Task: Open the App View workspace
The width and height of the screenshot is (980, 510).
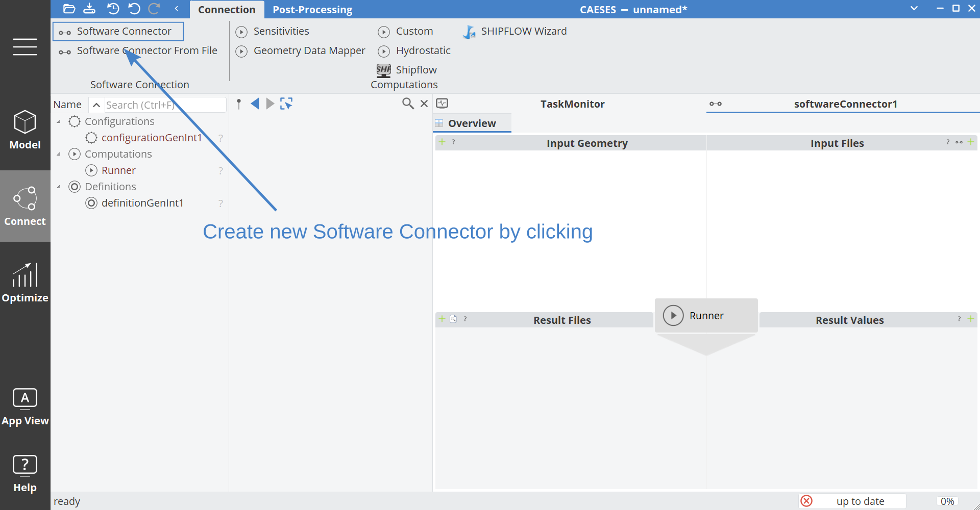Action: coord(25,406)
